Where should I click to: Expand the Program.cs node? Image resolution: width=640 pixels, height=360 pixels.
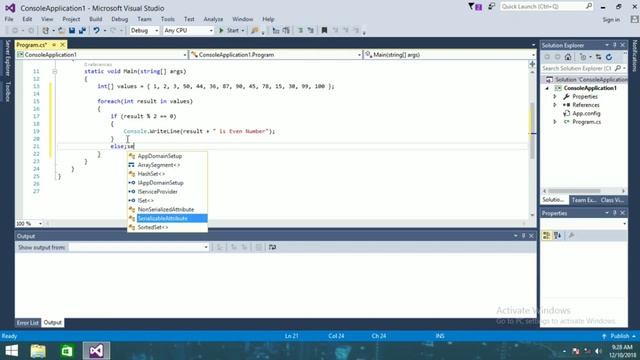pyautogui.click(x=555, y=122)
